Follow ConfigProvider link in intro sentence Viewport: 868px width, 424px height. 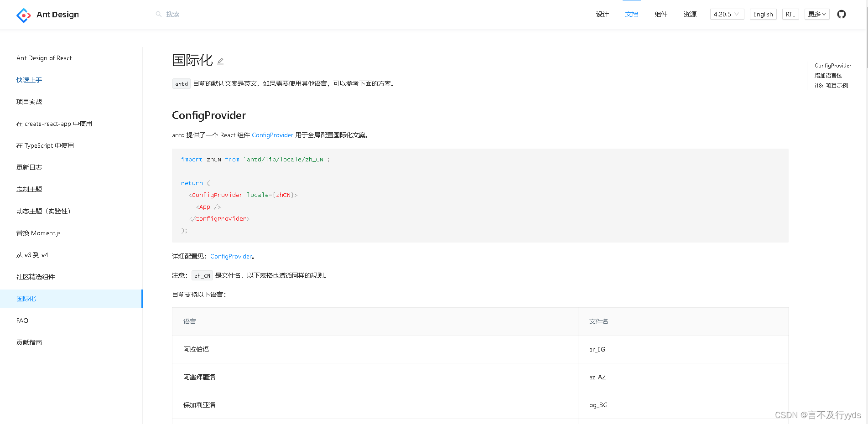(272, 135)
